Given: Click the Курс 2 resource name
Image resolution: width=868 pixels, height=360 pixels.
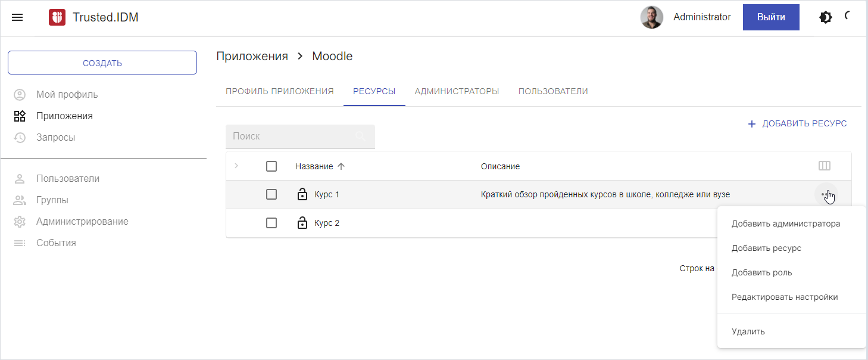Looking at the screenshot, I should pos(327,223).
